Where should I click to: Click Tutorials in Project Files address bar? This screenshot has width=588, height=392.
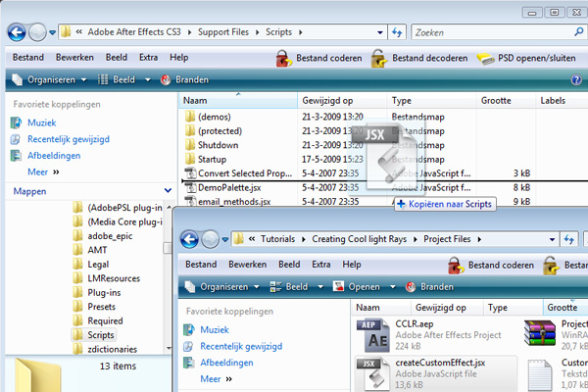(x=277, y=239)
